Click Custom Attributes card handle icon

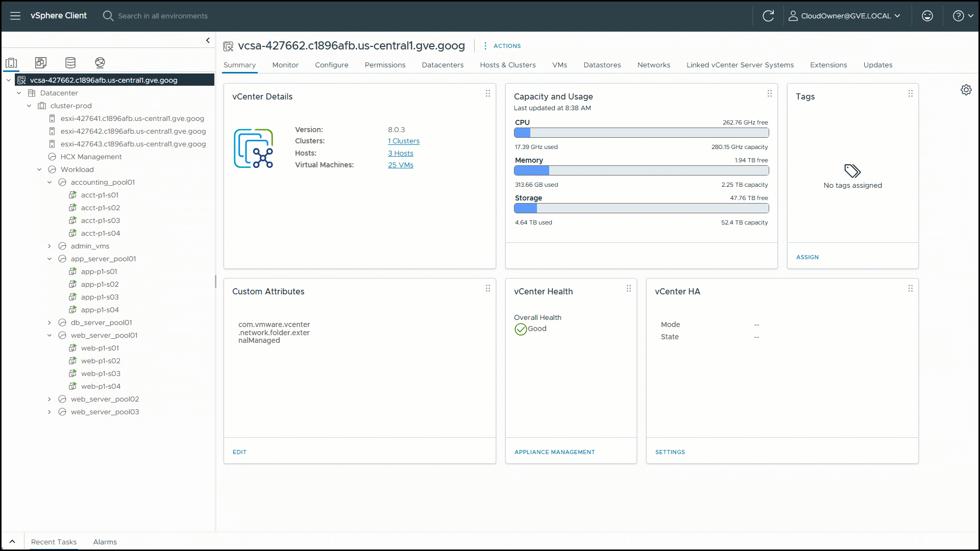coord(488,288)
